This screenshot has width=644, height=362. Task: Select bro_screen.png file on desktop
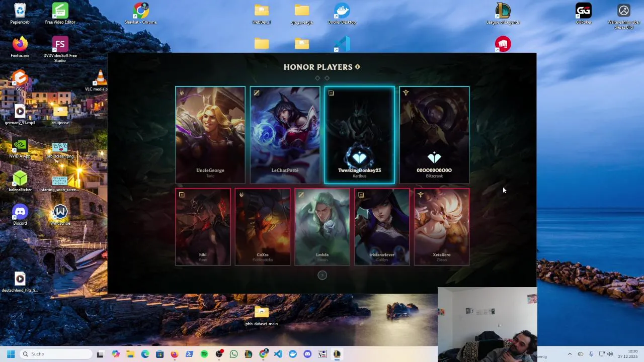[60, 150]
